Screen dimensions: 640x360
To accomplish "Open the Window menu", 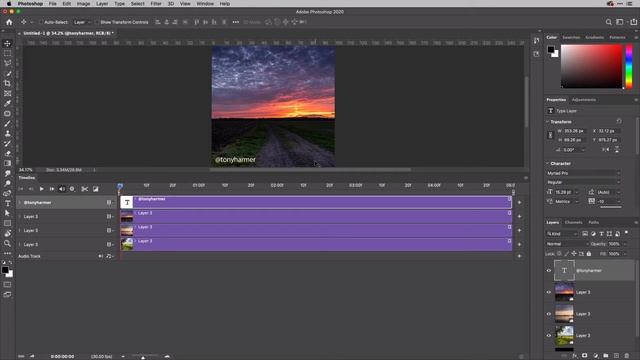I will pyautogui.click(x=205, y=4).
